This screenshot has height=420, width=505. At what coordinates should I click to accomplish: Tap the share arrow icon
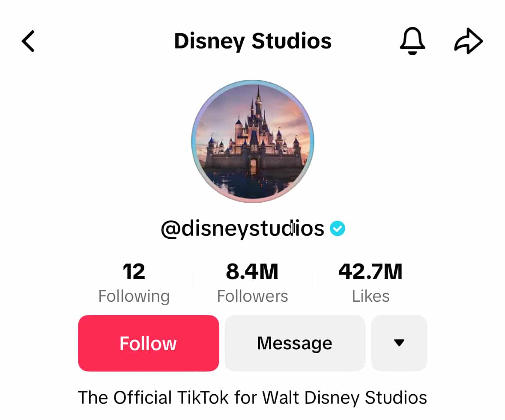(x=469, y=42)
